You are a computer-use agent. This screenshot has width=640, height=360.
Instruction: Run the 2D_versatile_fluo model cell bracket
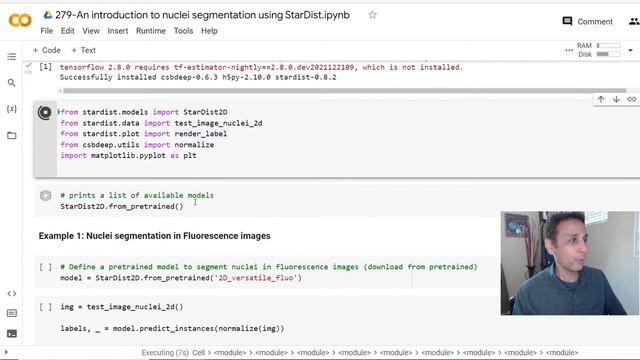tap(45, 267)
